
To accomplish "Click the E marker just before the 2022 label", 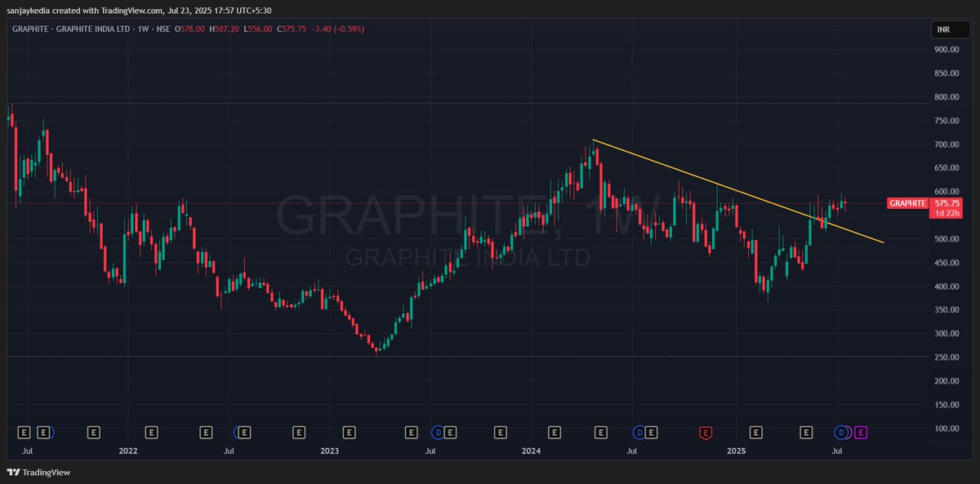I will point(94,432).
